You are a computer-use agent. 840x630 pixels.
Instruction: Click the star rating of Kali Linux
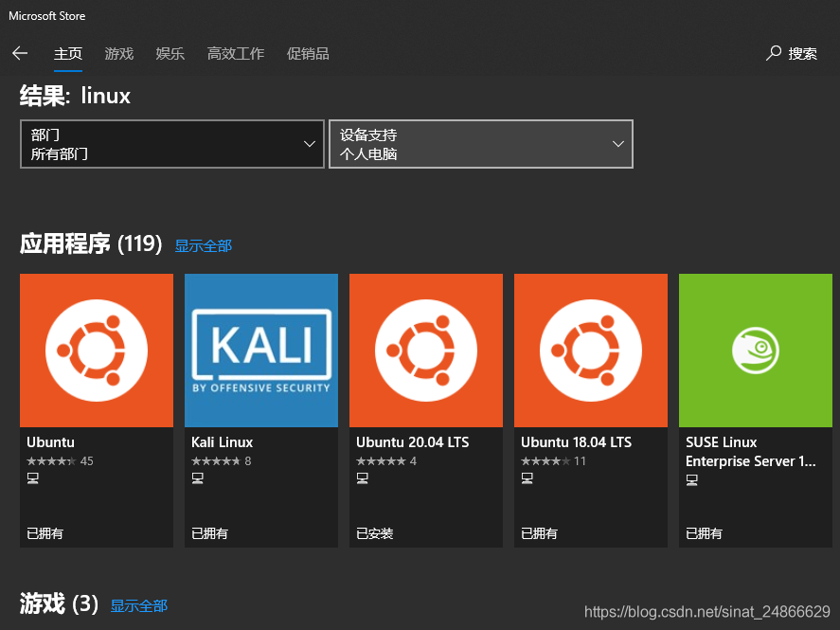tap(216, 460)
